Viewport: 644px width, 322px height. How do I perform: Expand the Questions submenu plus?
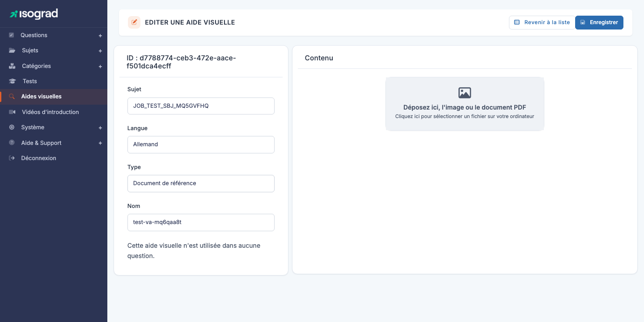click(x=100, y=36)
